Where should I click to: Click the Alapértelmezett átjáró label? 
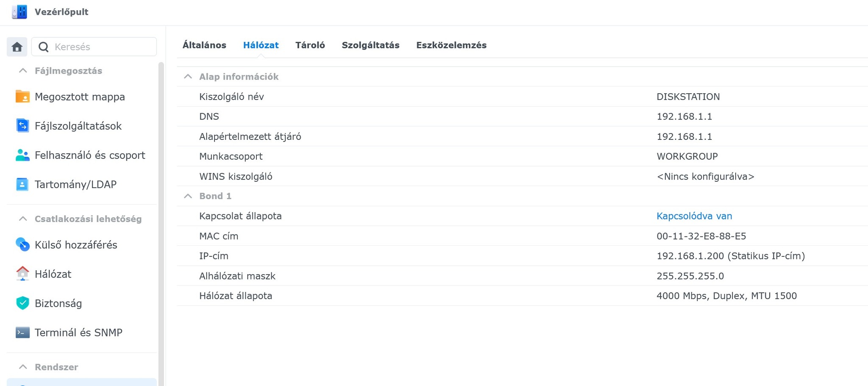point(250,136)
